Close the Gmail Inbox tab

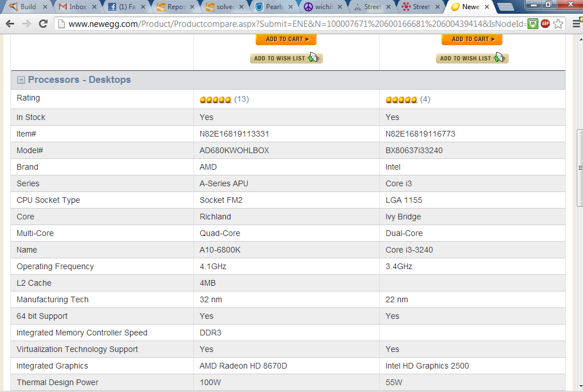coord(94,7)
